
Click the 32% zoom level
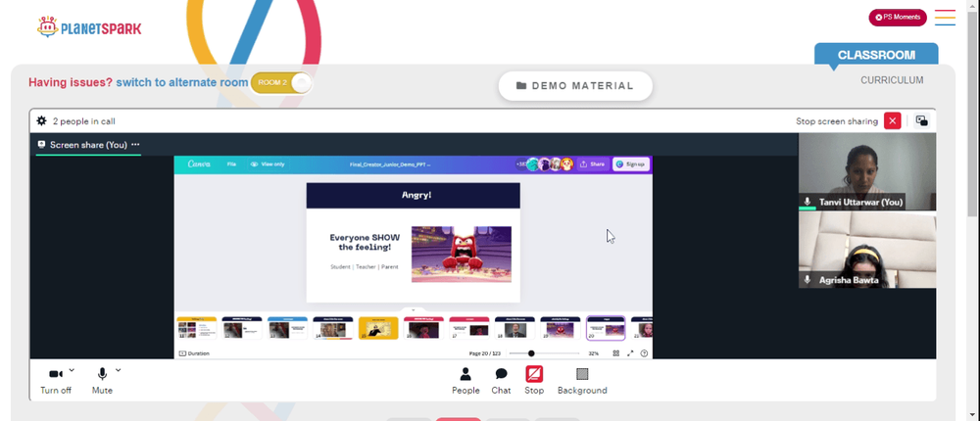(593, 353)
